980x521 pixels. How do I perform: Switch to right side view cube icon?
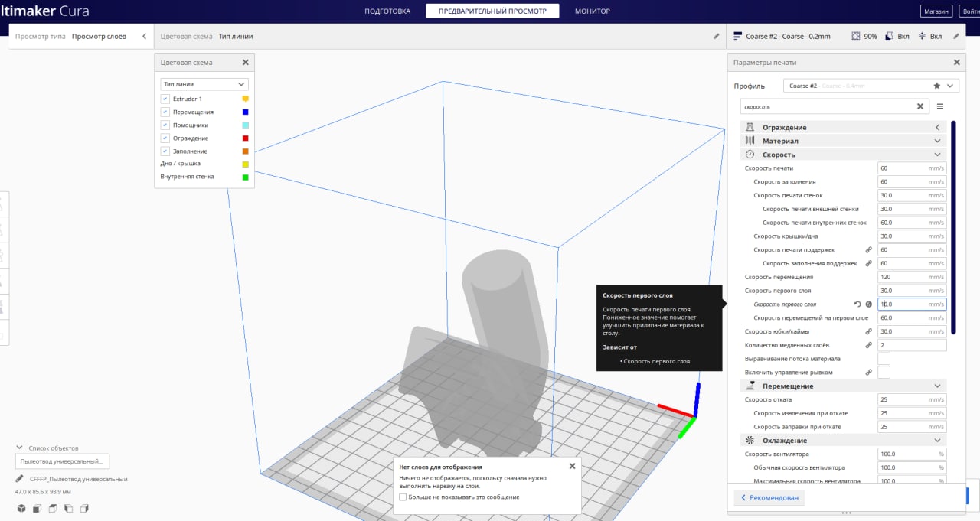coord(85,508)
